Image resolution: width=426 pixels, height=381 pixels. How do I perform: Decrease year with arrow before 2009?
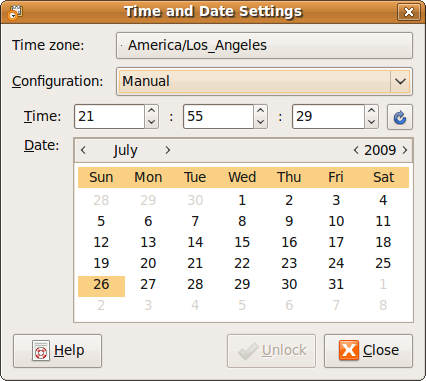pos(356,150)
